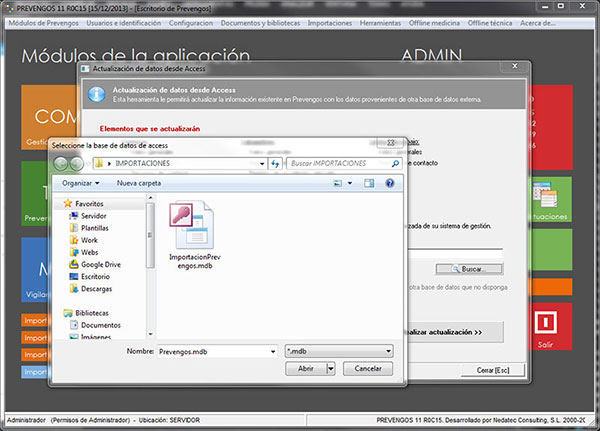
Task: Click Nueva carpeta button
Action: click(139, 183)
